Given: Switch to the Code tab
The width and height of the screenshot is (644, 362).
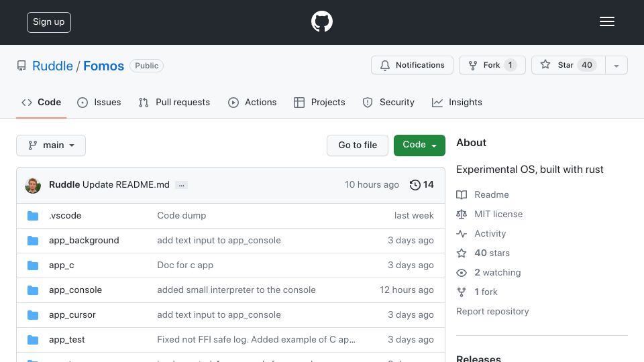Looking at the screenshot, I should pyautogui.click(x=42, y=102).
